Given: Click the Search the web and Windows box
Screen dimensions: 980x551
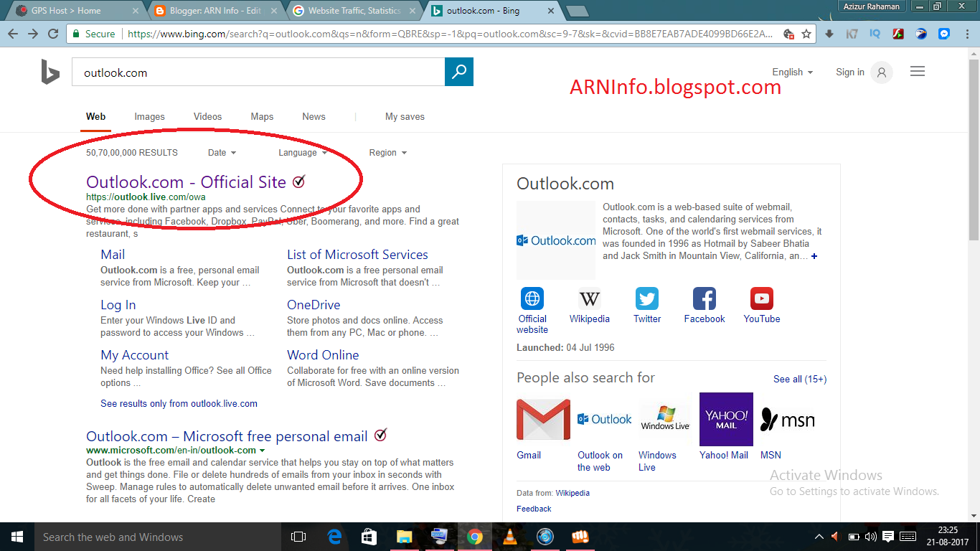Looking at the screenshot, I should click(x=158, y=537).
